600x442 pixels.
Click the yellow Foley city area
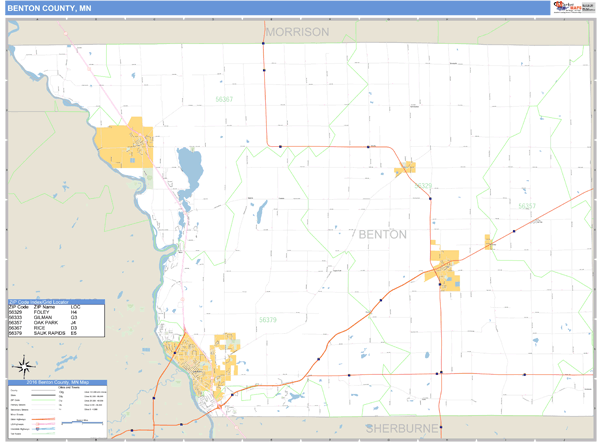[x=443, y=272]
